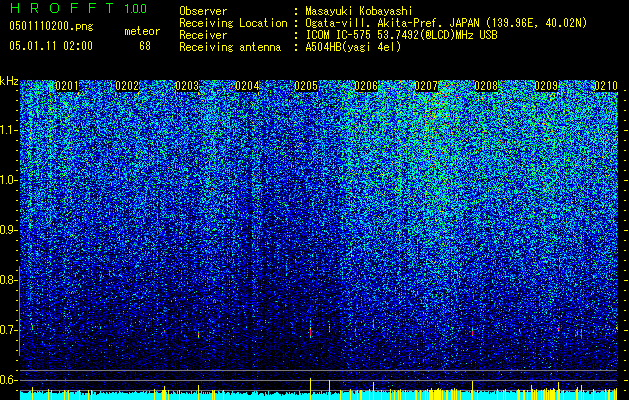Click the 0207 time marker label
The image size is (629, 400).
[426, 86]
